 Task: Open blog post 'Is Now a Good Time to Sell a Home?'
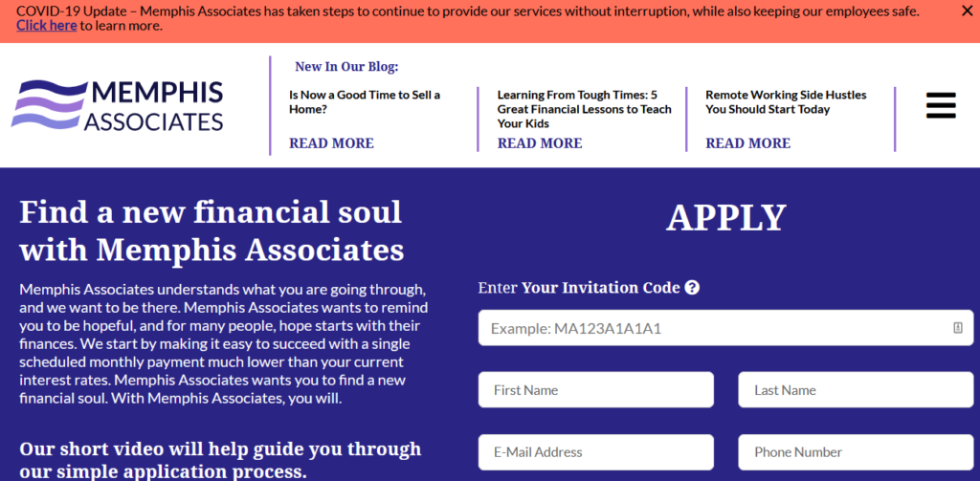point(365,101)
